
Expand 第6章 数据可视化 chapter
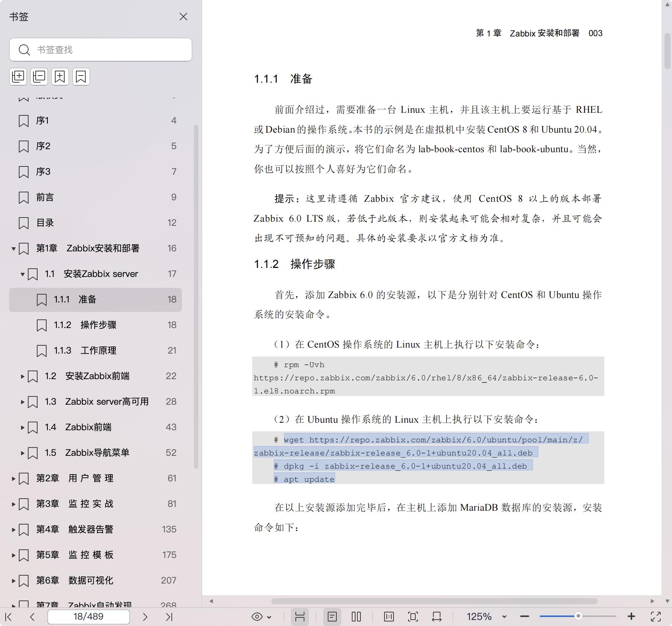pyautogui.click(x=14, y=581)
